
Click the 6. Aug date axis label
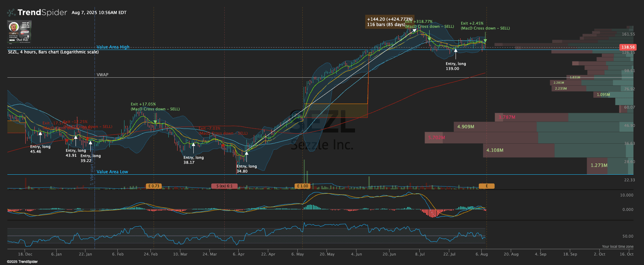482,254
